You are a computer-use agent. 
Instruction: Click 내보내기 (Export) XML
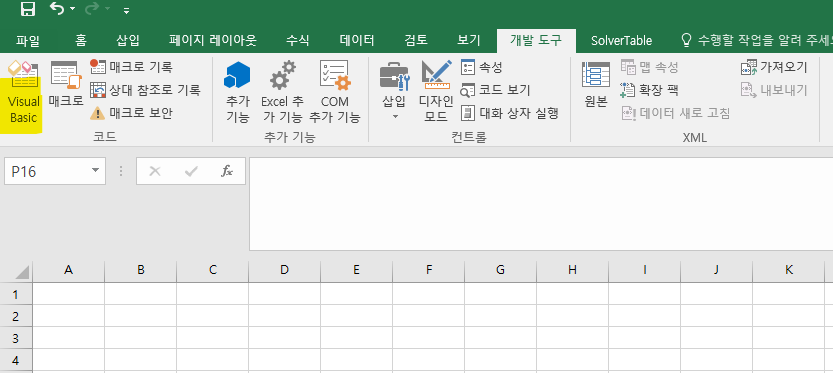click(774, 90)
